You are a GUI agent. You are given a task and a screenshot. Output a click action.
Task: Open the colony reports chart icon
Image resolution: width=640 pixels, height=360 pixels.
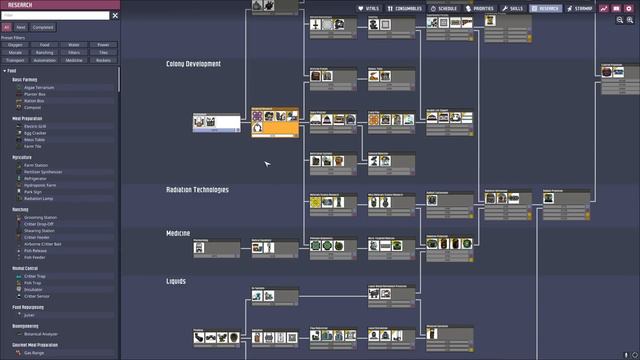[604, 8]
